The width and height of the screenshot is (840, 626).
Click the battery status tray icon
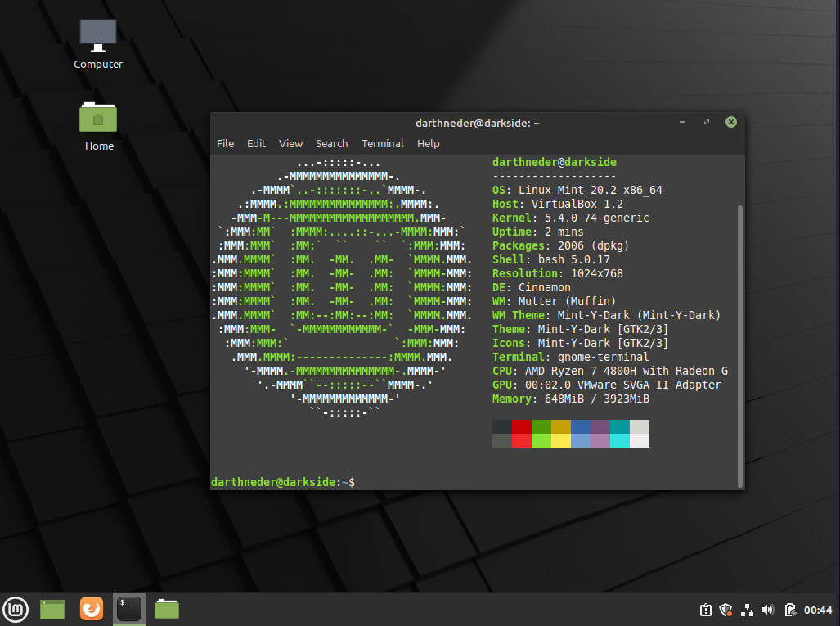click(x=790, y=610)
